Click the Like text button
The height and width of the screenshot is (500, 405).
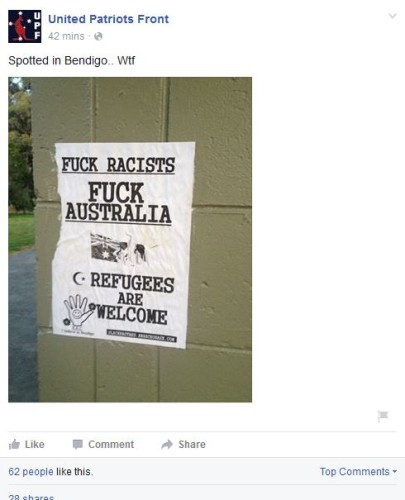(x=35, y=444)
